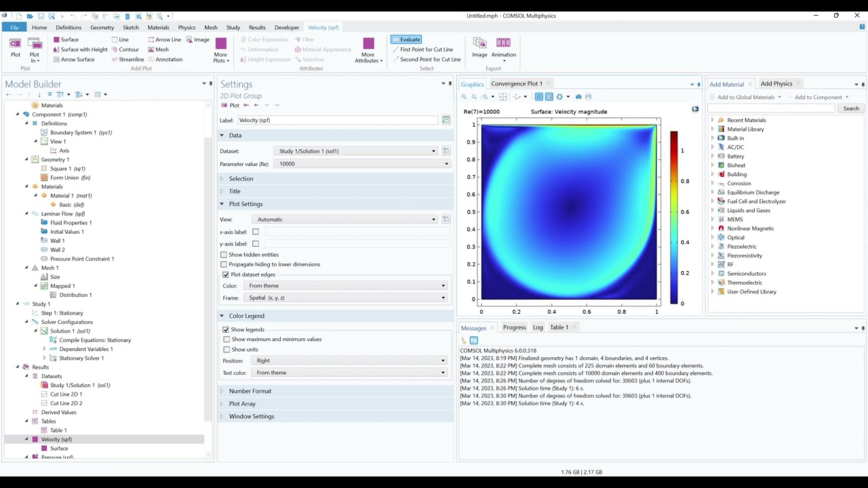Click the Plot icon in the ribbon
This screenshot has height=488, width=868.
(15, 47)
